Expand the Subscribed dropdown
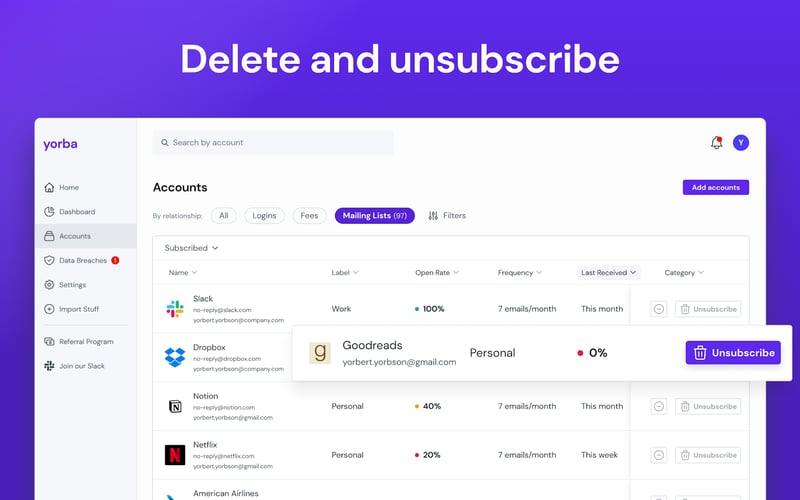 click(191, 248)
